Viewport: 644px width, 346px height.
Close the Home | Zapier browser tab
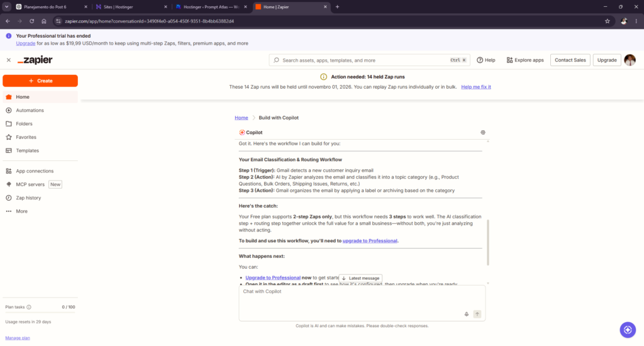325,7
